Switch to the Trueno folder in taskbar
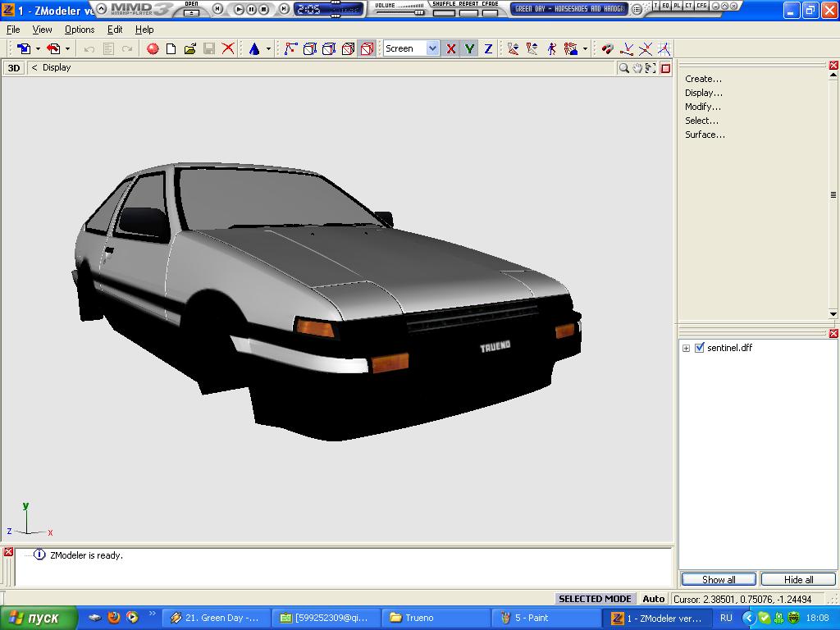Viewport: 840px width, 630px height. (x=435, y=618)
